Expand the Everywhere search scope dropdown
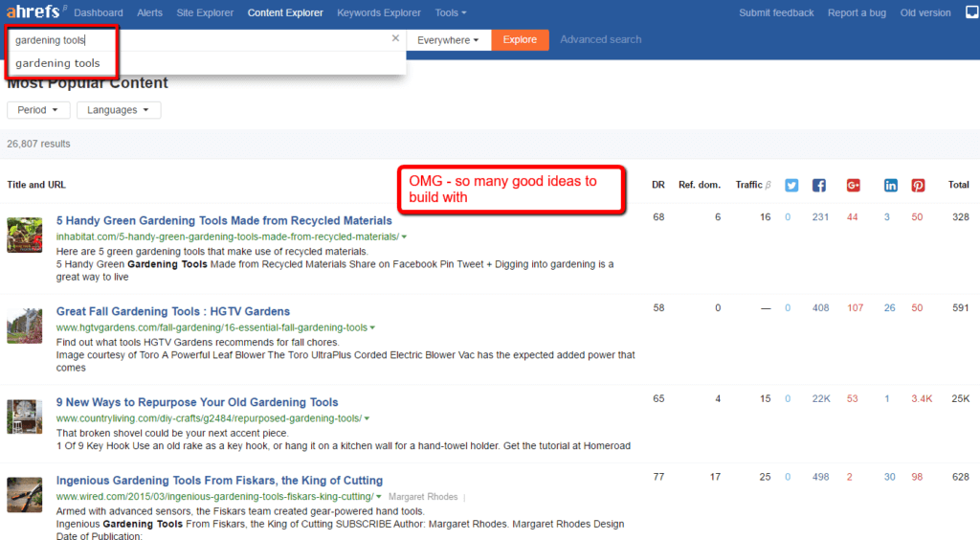 pyautogui.click(x=448, y=40)
